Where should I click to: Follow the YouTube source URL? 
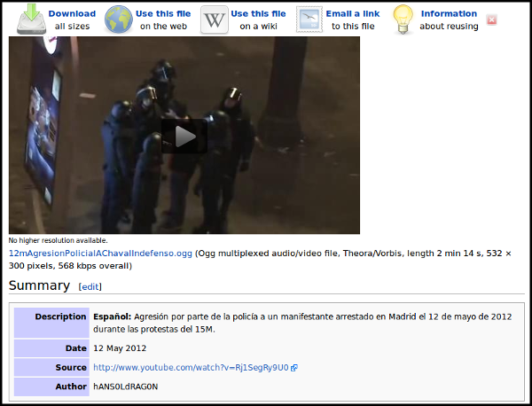click(190, 368)
